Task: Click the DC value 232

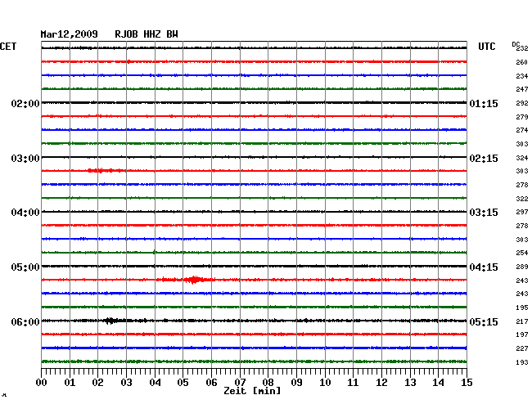Action: tap(522, 48)
